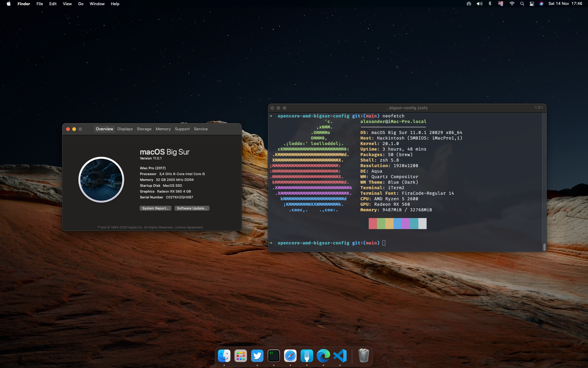Open the Trash in the dock
Viewport: 588px width, 368px height.
click(x=364, y=356)
